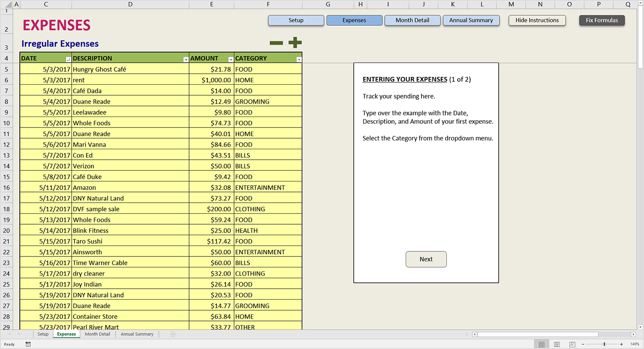The image size is (644, 349).
Task: Select the Time Warner Cable cell
Action: [130, 262]
